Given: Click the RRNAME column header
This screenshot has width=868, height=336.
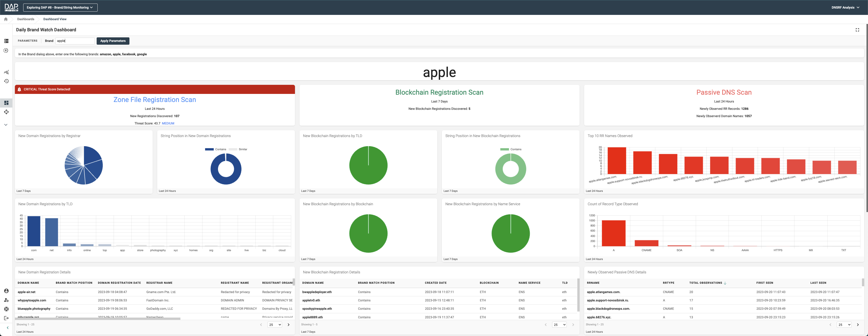Looking at the screenshot, I should (x=593, y=283).
